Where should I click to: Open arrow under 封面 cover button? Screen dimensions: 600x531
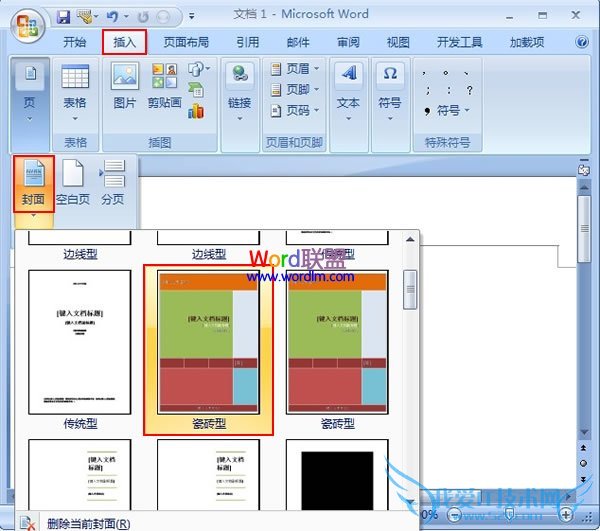point(34,216)
